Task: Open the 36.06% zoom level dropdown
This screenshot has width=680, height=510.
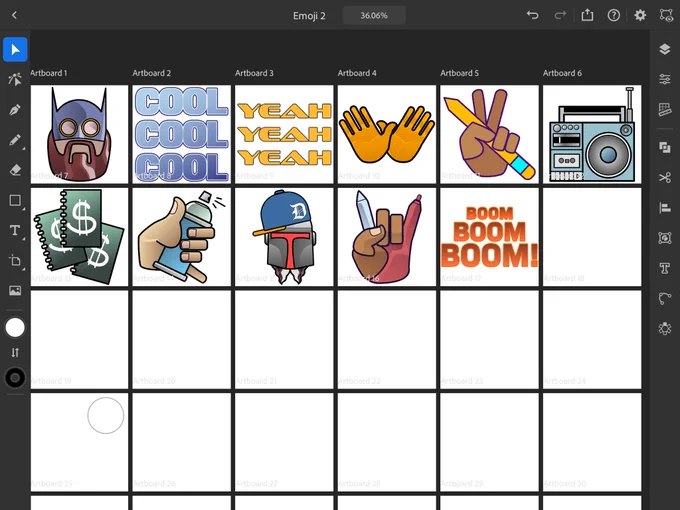Action: 374,16
